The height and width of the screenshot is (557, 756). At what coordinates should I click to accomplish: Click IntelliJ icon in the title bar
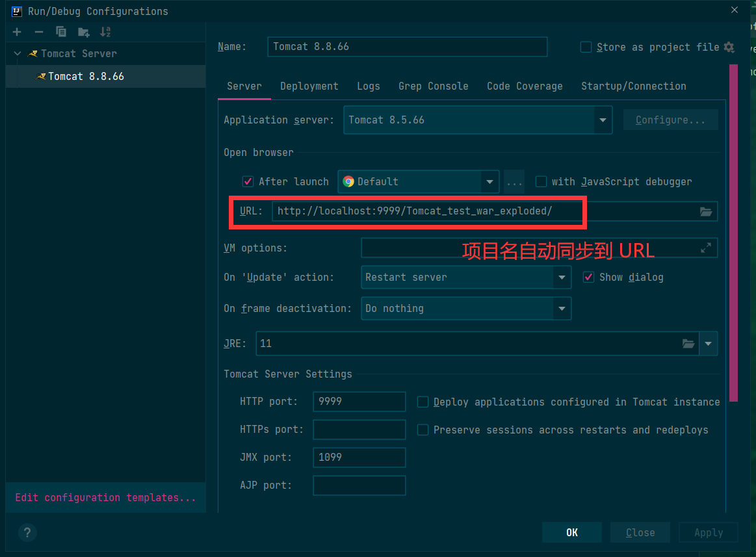(x=17, y=10)
